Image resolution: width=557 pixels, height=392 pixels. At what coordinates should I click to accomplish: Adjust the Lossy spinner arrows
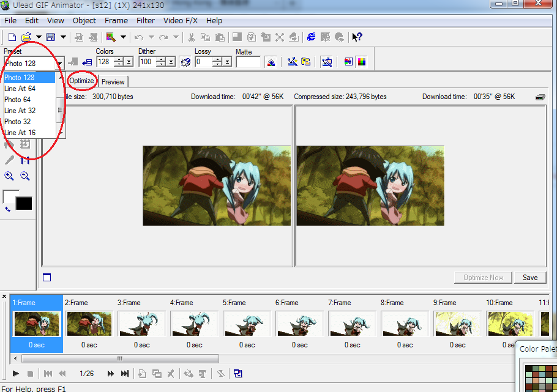click(x=218, y=62)
